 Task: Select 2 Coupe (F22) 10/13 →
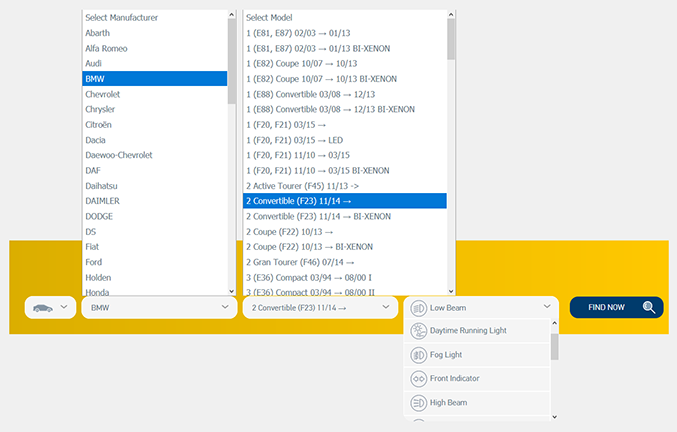pyautogui.click(x=345, y=232)
